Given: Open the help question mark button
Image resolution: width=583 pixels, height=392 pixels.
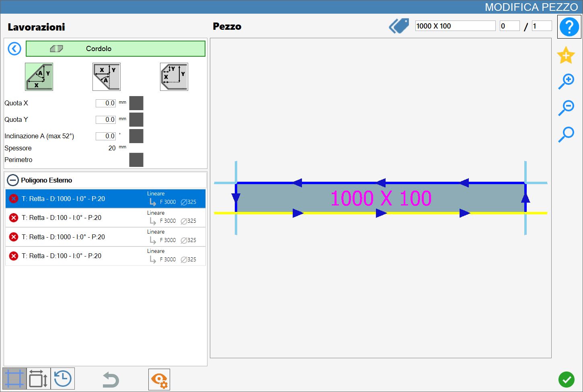Looking at the screenshot, I should pos(569,27).
